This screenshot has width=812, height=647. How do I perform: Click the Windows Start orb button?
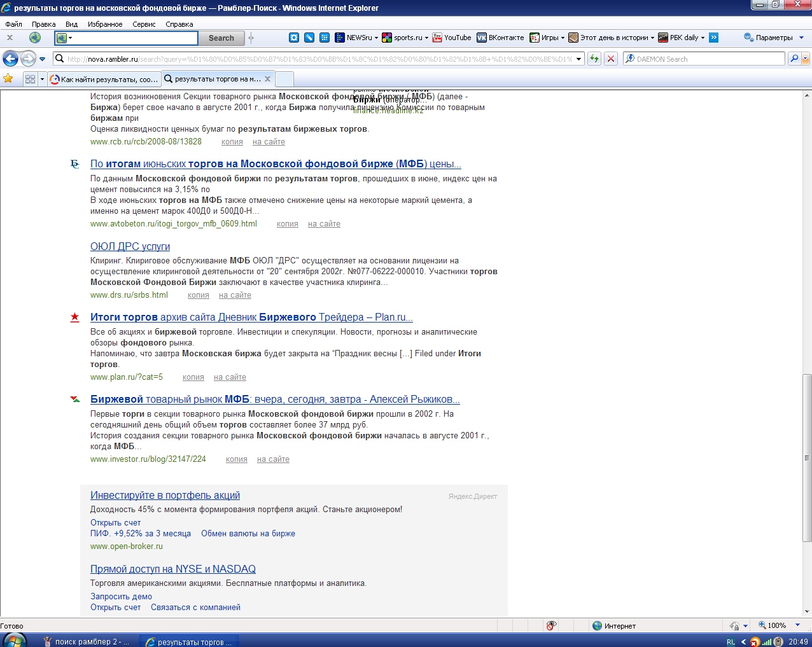tap(14, 640)
